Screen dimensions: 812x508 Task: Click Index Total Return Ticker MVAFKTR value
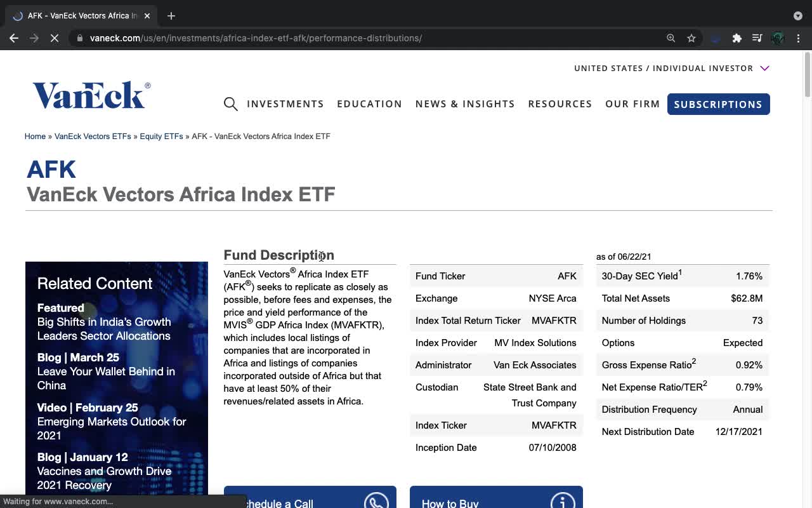[x=554, y=321]
